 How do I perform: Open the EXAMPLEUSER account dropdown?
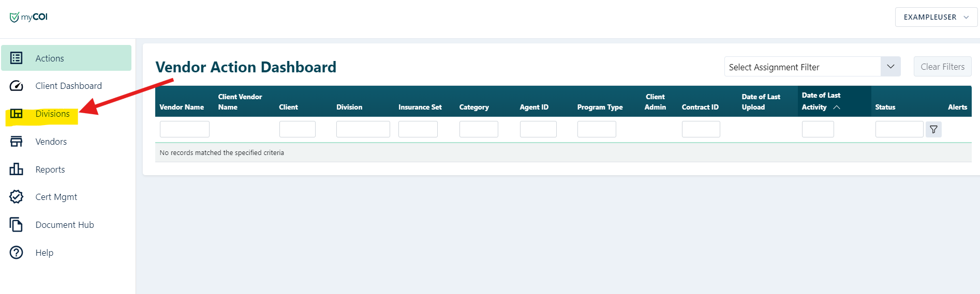tap(936, 17)
